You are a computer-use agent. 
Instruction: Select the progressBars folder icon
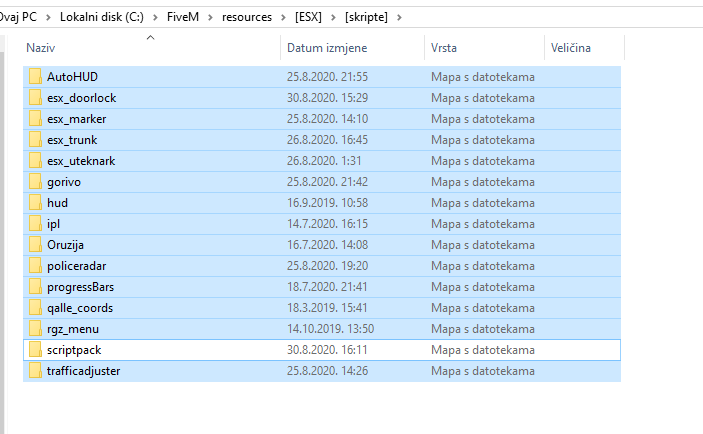tap(35, 287)
